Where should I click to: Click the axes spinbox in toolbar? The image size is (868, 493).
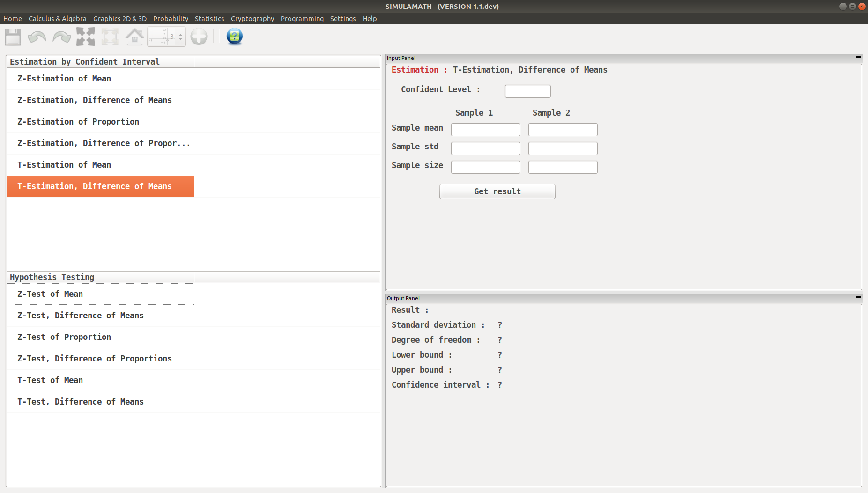click(x=166, y=37)
